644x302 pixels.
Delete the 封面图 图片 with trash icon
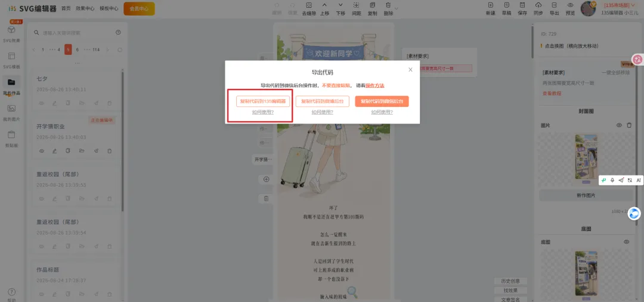pos(629,125)
